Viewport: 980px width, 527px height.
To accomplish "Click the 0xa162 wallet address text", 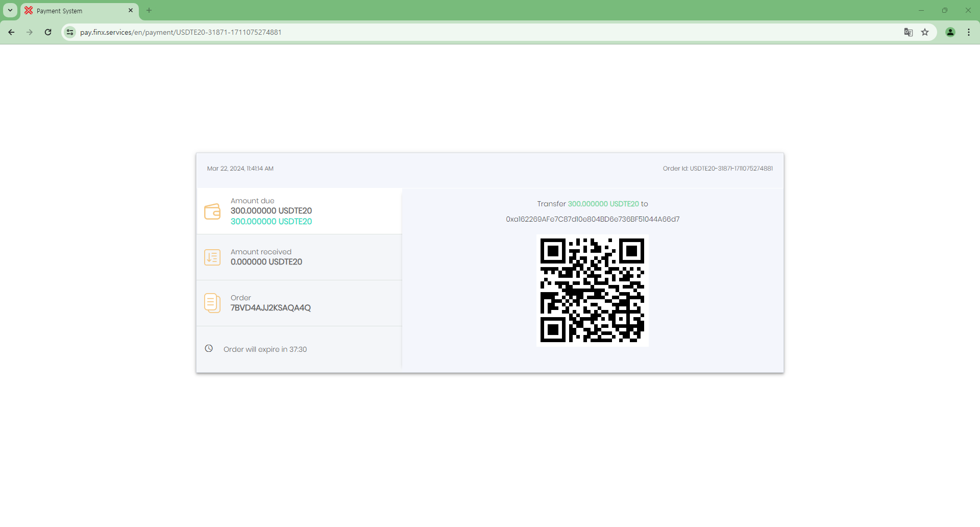I will 592,219.
